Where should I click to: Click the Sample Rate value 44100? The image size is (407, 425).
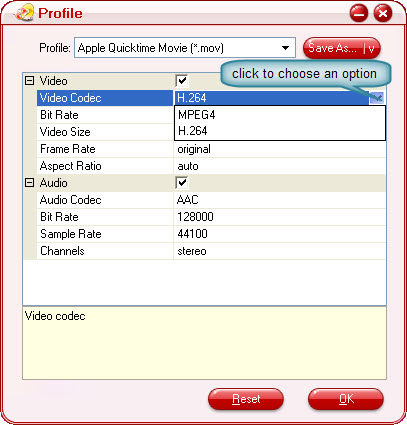pos(192,234)
